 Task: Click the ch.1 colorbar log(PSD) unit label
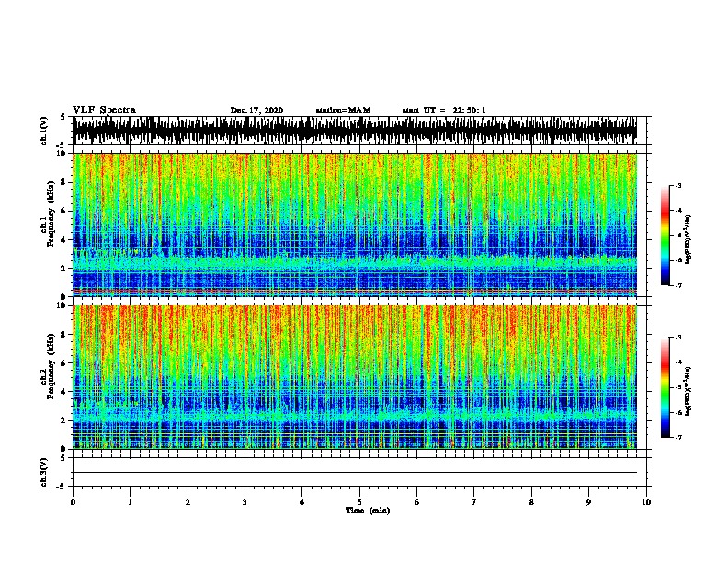688,239
